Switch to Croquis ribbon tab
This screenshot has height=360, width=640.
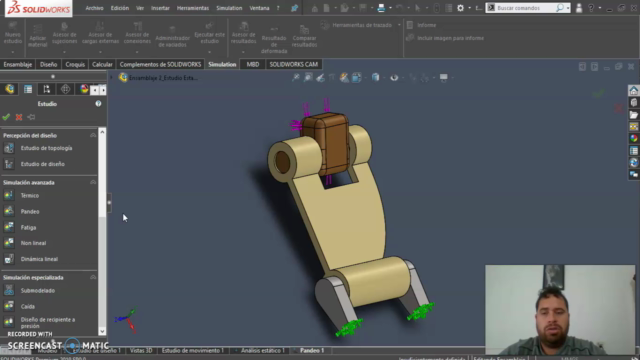pos(75,64)
